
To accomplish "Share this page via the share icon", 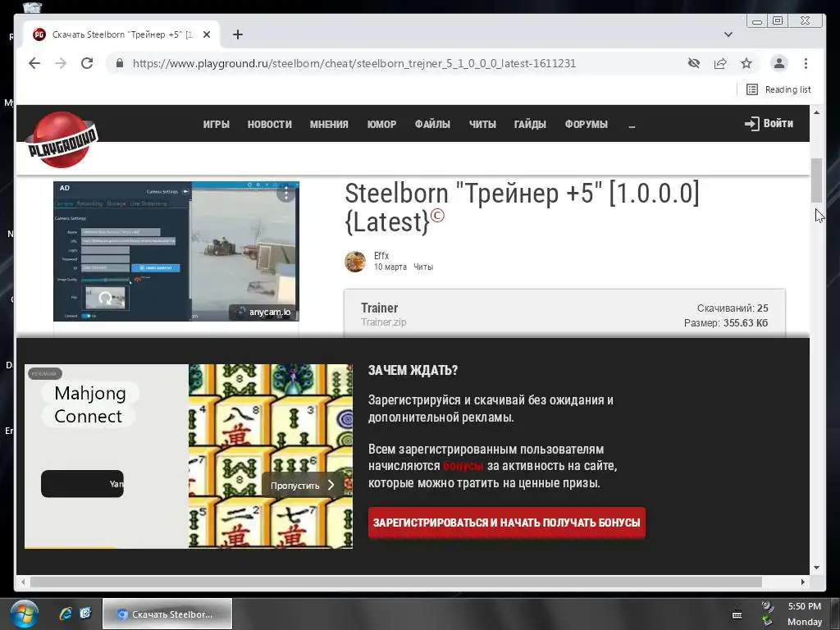I will [720, 63].
